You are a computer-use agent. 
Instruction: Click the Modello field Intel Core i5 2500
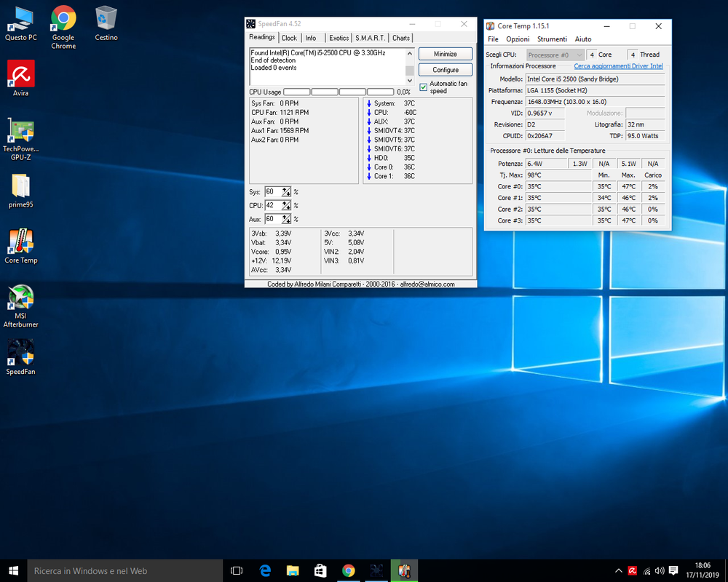596,79
